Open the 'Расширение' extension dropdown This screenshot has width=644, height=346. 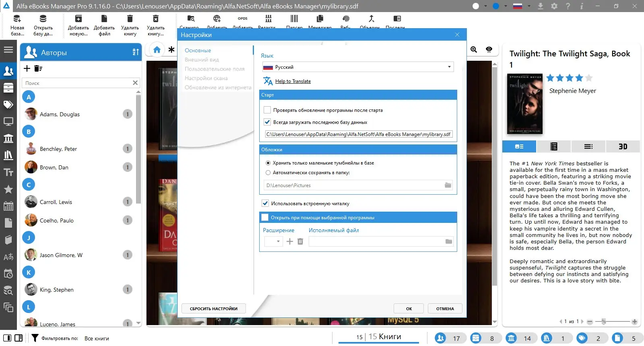273,241
